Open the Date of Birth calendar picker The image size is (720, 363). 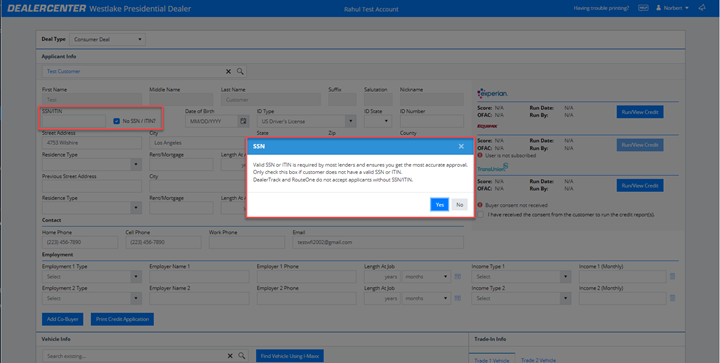243,121
